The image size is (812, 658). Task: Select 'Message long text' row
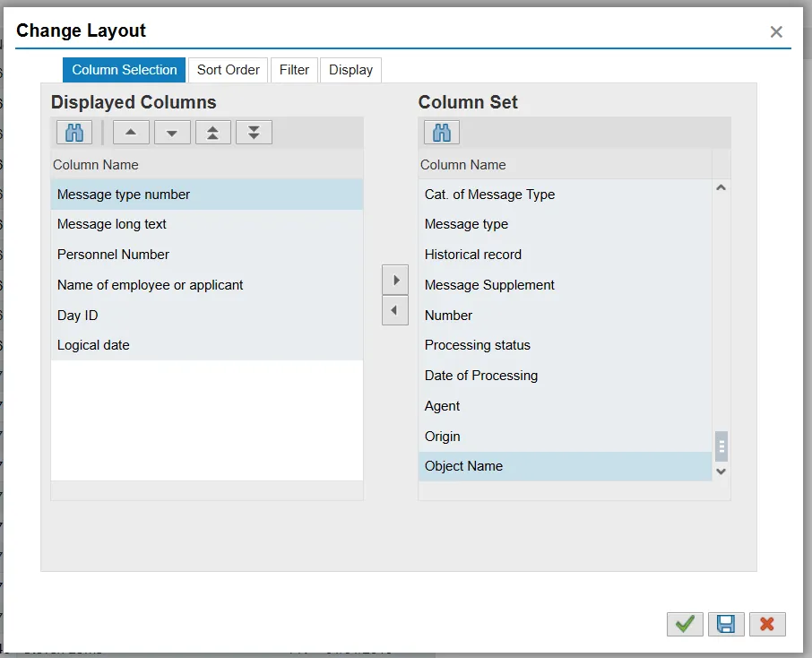pos(207,224)
